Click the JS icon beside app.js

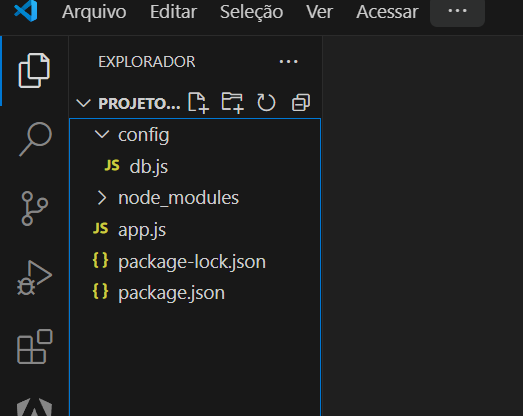(100, 229)
